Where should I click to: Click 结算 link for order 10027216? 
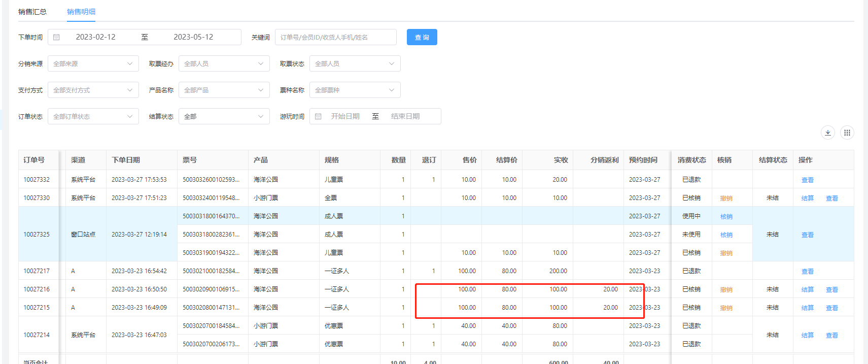(807, 289)
